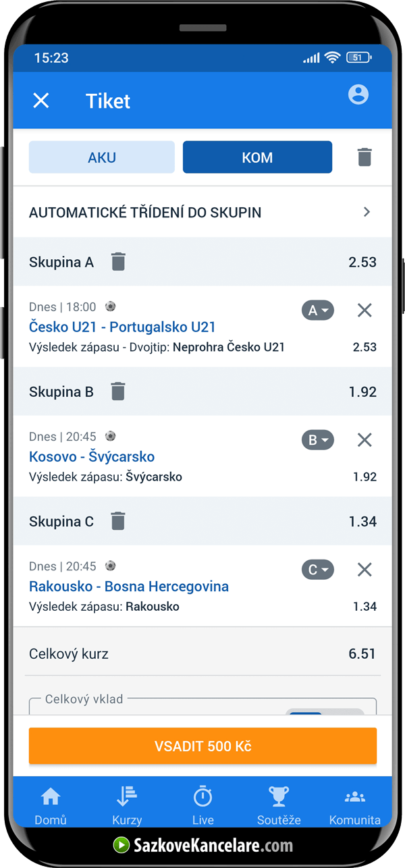Switch ticket mode to AKU
The image size is (405, 868).
coord(101,157)
